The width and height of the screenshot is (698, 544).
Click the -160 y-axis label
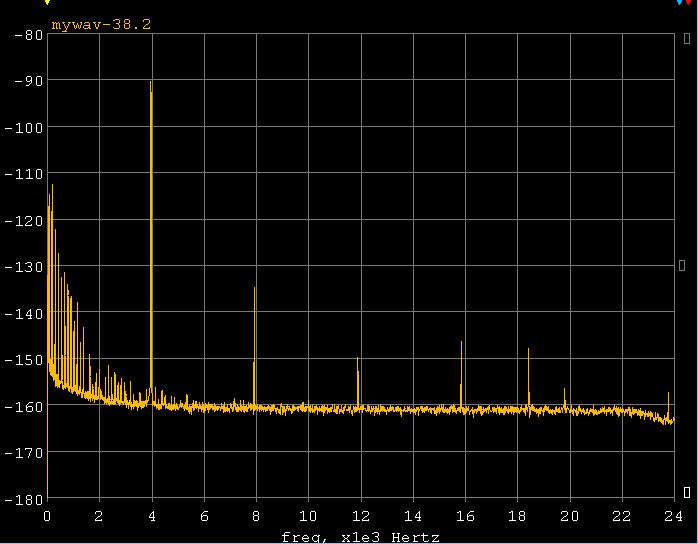pyautogui.click(x=24, y=406)
